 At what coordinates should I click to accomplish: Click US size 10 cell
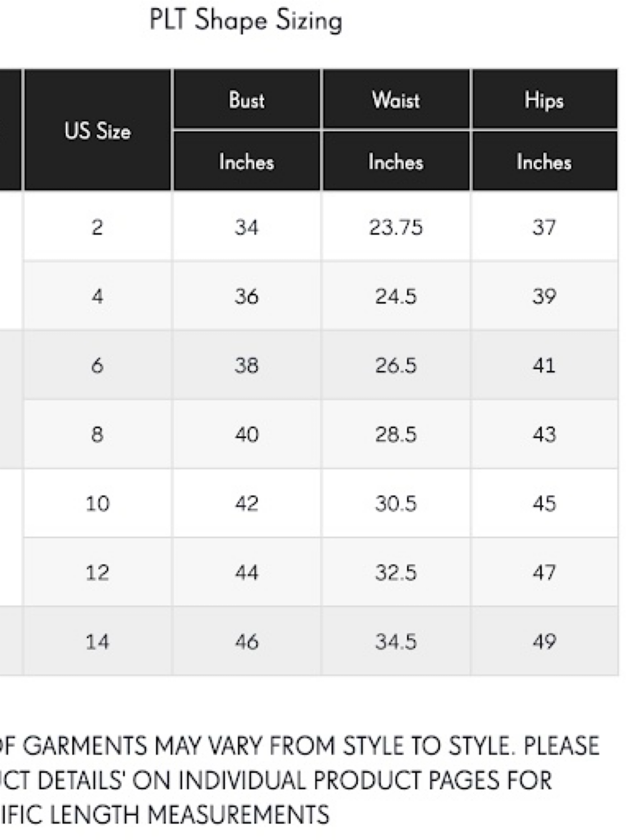pos(98,503)
